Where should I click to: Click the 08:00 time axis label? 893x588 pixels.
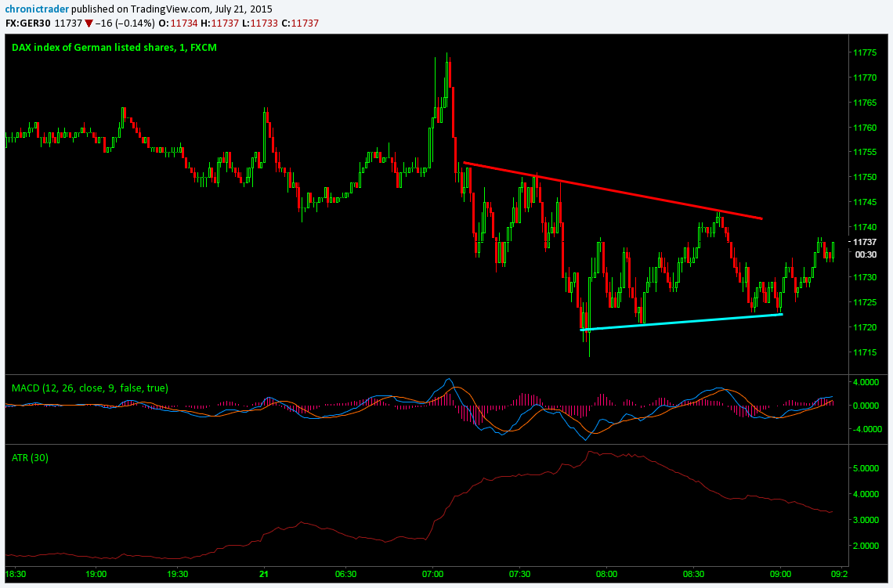click(606, 574)
